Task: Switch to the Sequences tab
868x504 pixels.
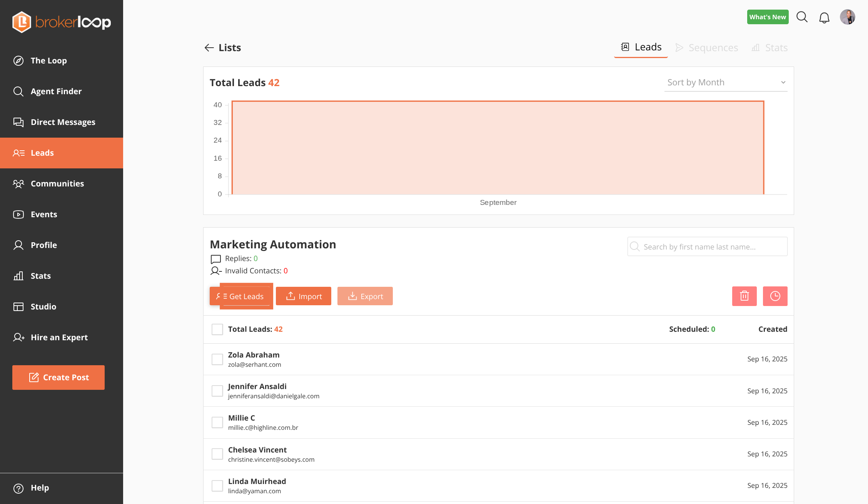Action: coord(707,48)
